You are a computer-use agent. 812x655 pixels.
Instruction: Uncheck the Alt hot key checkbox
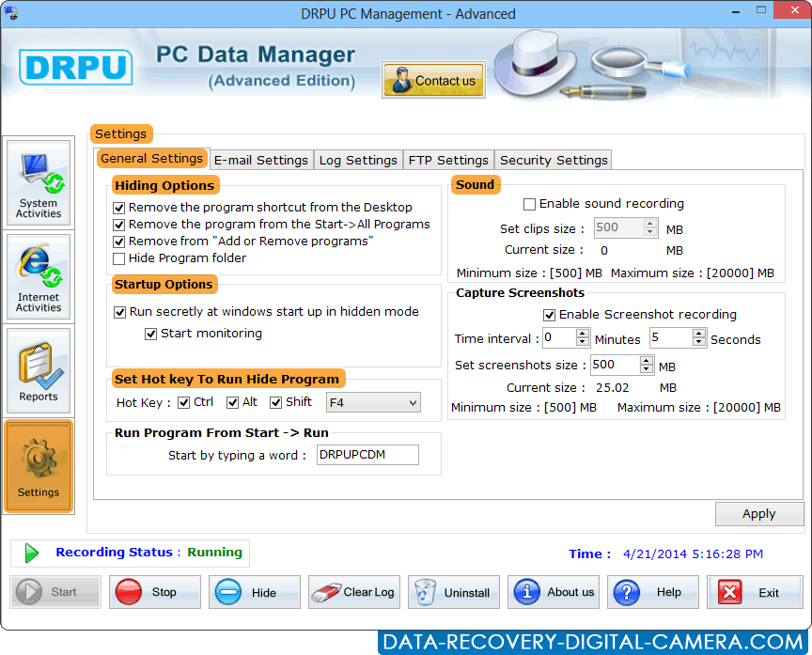(x=232, y=402)
